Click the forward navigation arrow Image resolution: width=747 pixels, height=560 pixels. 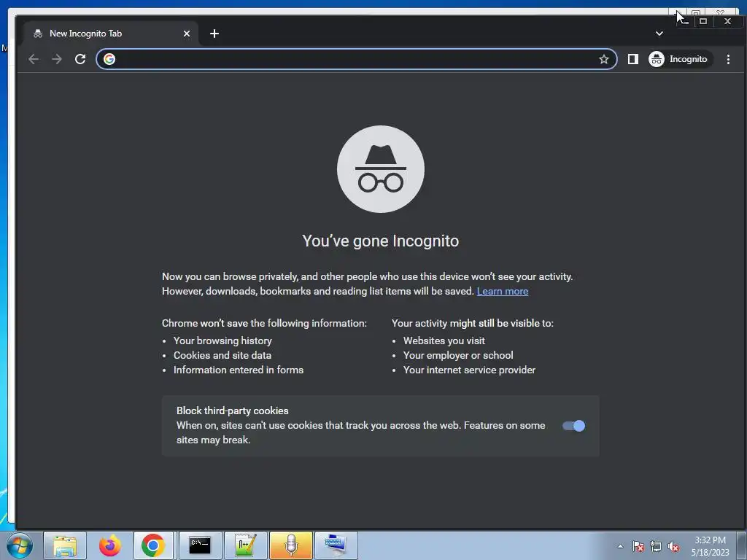coord(57,59)
